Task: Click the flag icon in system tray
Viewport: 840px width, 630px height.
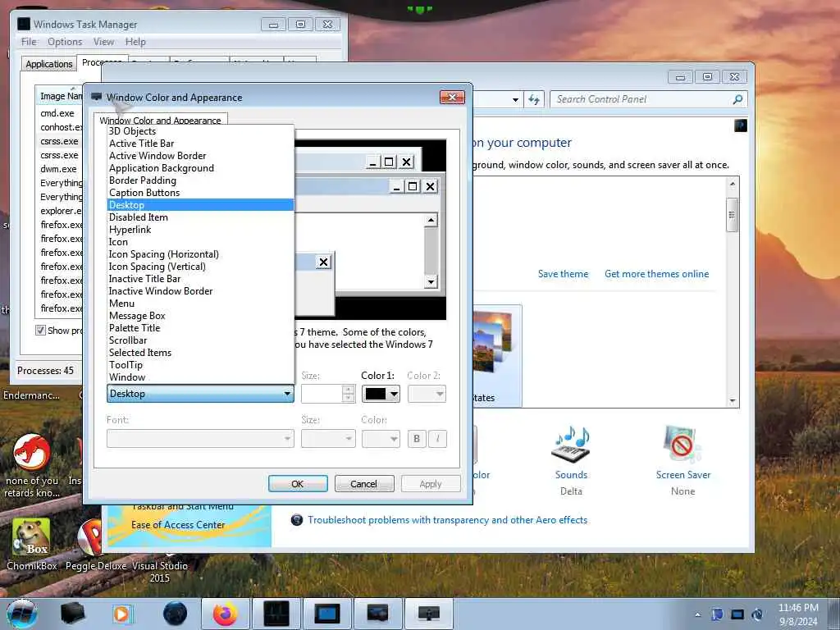Action: pyautogui.click(x=717, y=614)
